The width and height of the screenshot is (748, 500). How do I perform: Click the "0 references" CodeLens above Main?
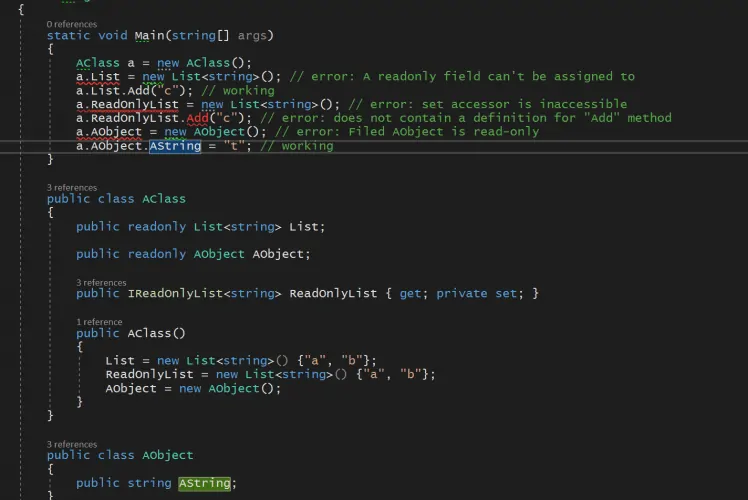coord(72,23)
